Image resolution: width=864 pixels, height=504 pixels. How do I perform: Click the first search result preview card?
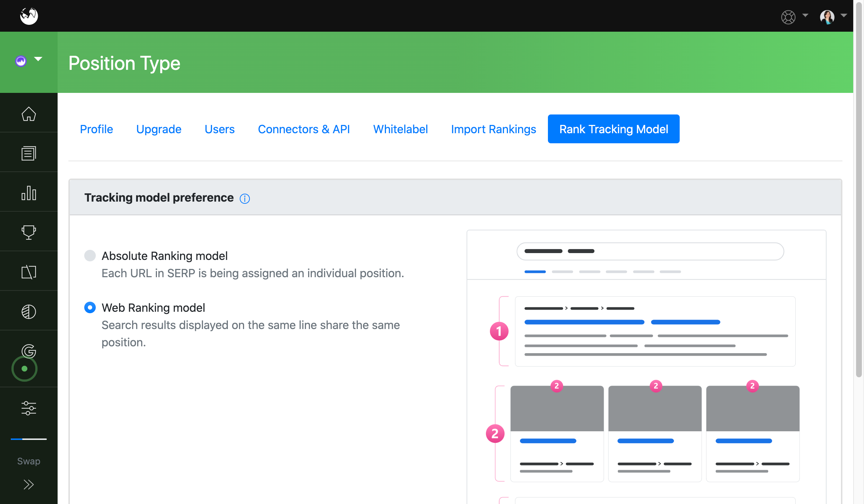(x=655, y=331)
